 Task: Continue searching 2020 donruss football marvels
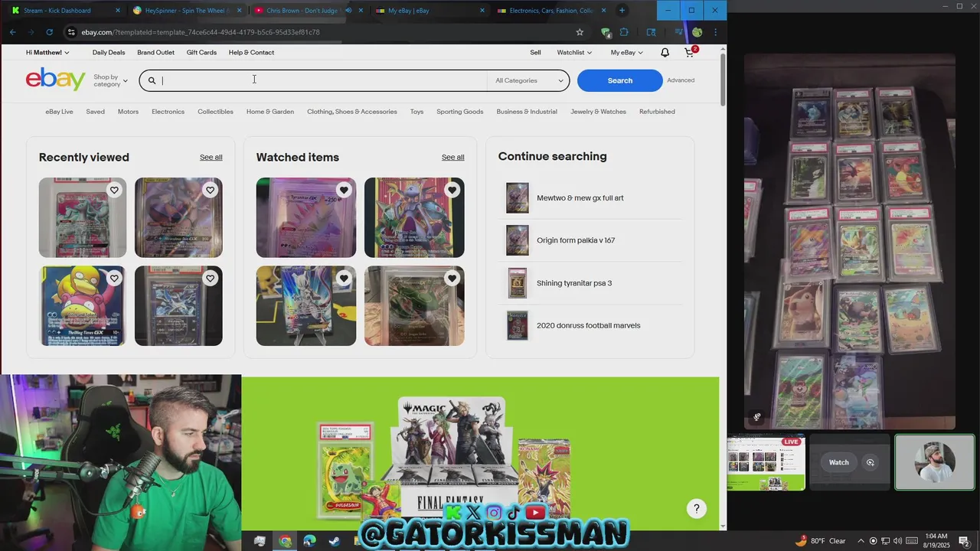[x=588, y=326]
